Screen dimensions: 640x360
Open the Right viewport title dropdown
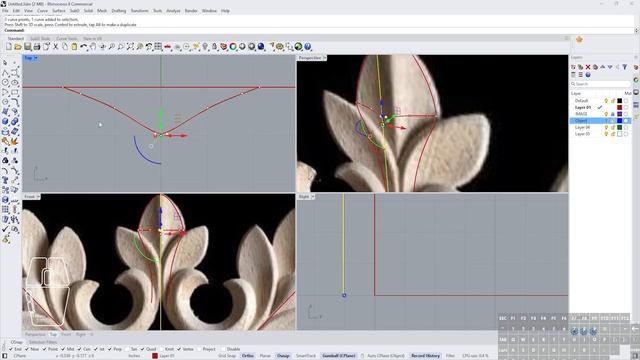[313, 197]
